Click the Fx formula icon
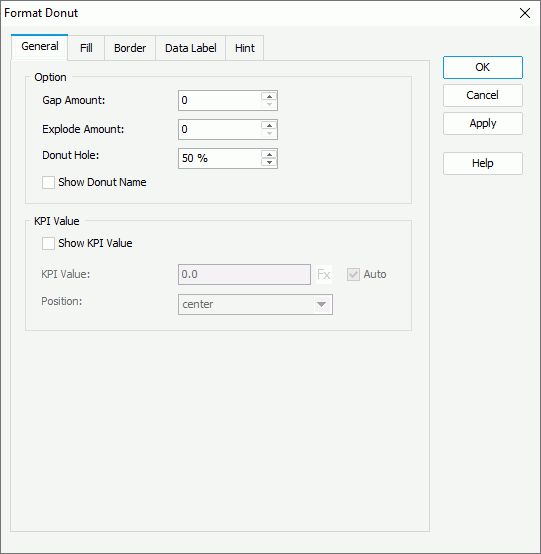541x554 pixels. click(x=324, y=275)
